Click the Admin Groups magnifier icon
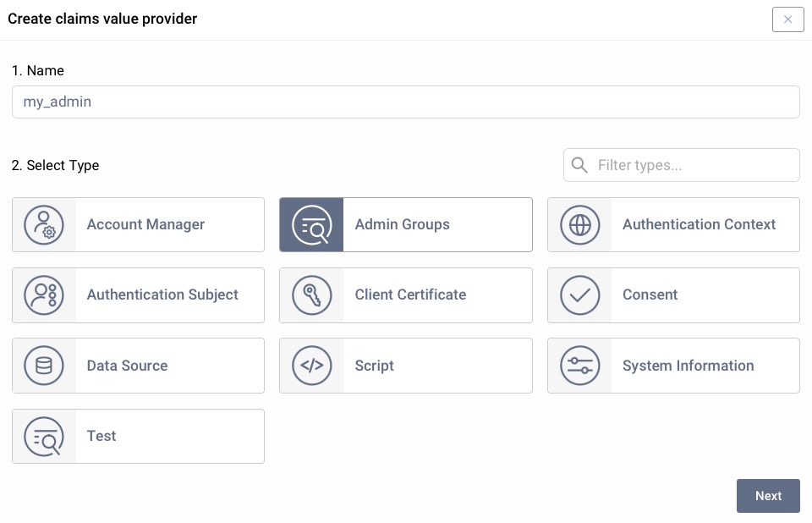Image resolution: width=812 pixels, height=523 pixels. point(311,224)
